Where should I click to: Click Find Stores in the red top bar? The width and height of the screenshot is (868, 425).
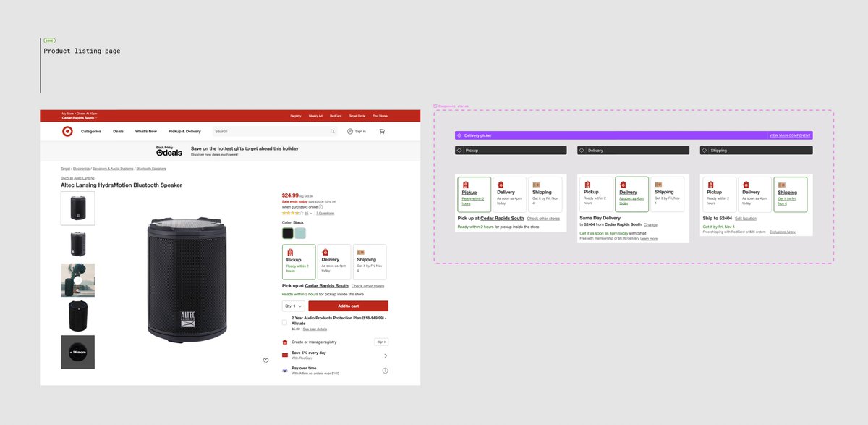tap(380, 116)
